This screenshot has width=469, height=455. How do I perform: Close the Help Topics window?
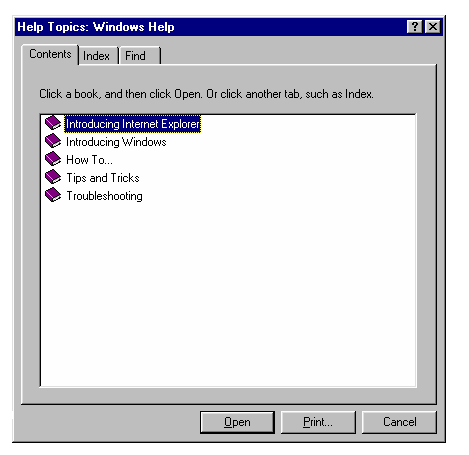point(433,27)
